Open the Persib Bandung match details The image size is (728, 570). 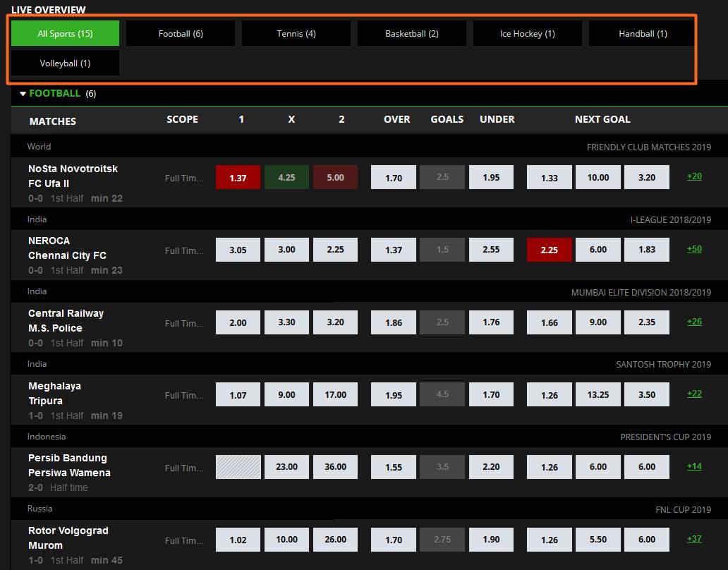pyautogui.click(x=67, y=458)
